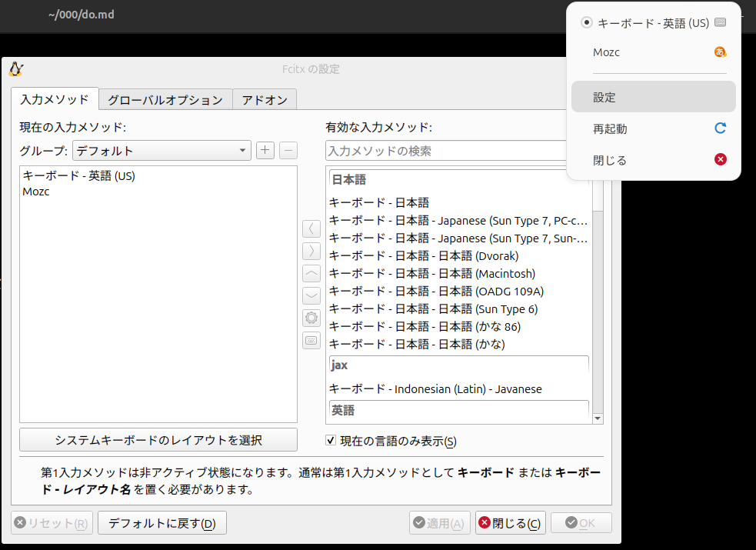
Task: Add a new input method group with plus
Action: click(x=265, y=151)
